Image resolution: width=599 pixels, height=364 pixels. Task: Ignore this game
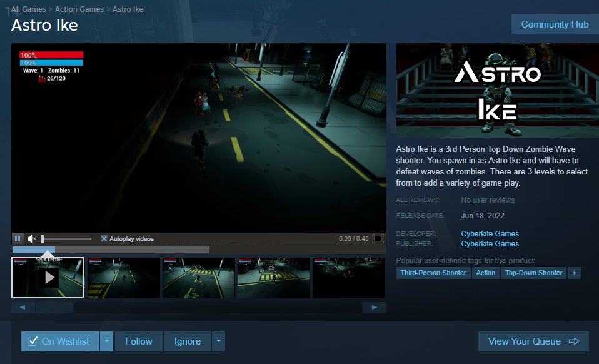pyautogui.click(x=188, y=341)
